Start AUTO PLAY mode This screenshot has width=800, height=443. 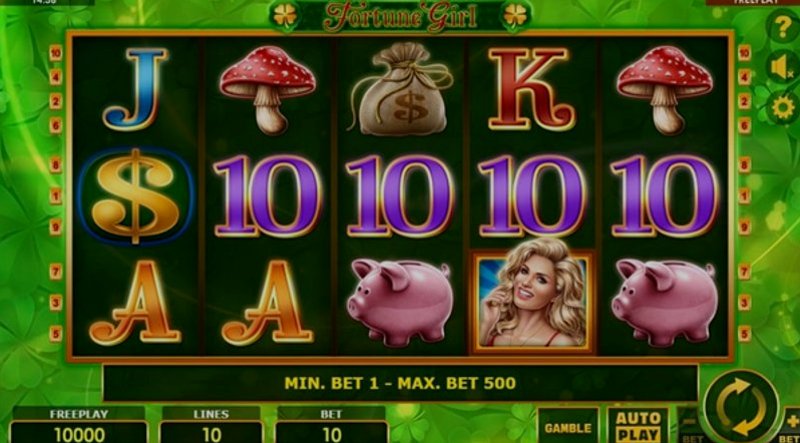click(x=637, y=425)
